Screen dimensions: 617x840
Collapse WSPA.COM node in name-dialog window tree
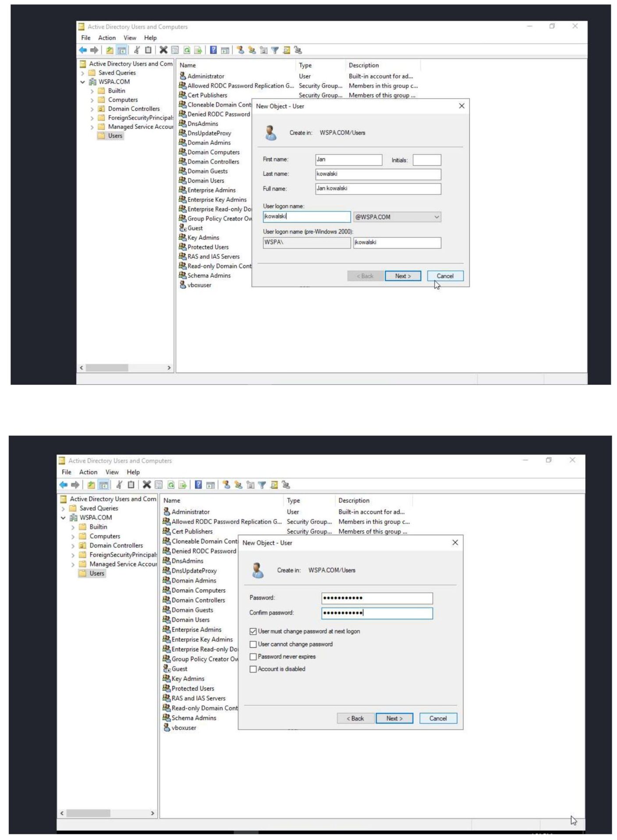point(82,82)
